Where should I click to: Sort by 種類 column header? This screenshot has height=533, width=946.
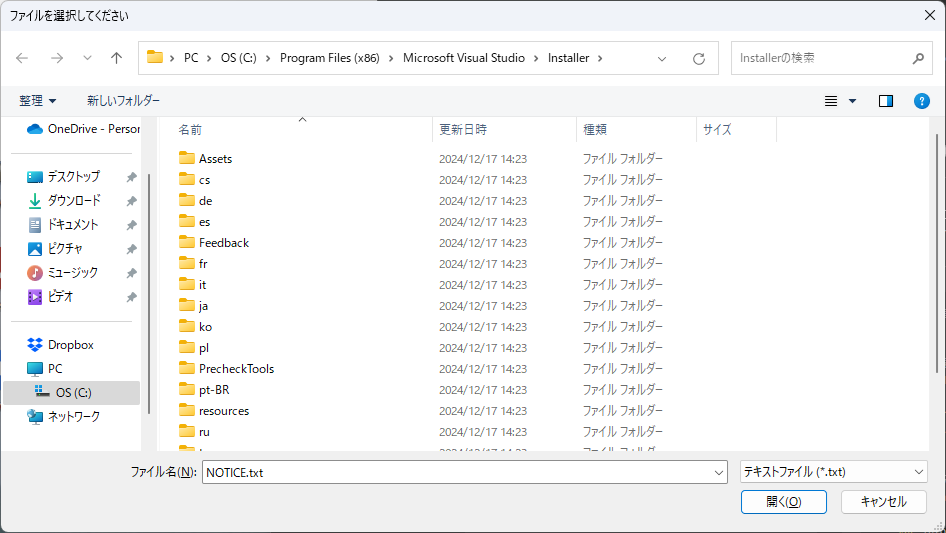point(595,130)
